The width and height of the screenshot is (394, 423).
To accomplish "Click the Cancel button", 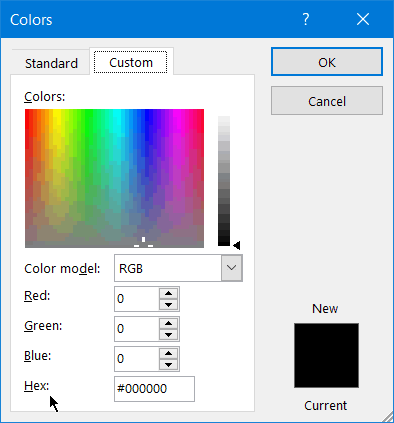I will click(327, 101).
